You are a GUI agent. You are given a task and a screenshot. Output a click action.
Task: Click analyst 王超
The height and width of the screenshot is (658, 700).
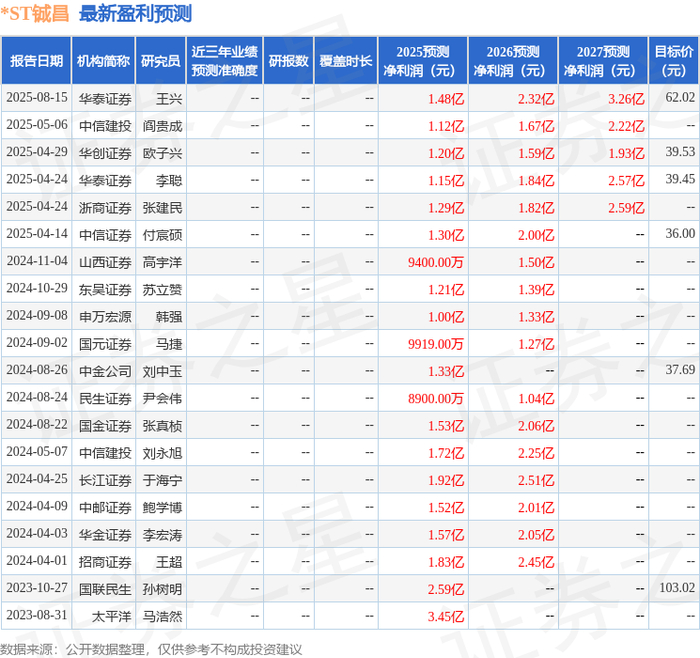(x=169, y=562)
